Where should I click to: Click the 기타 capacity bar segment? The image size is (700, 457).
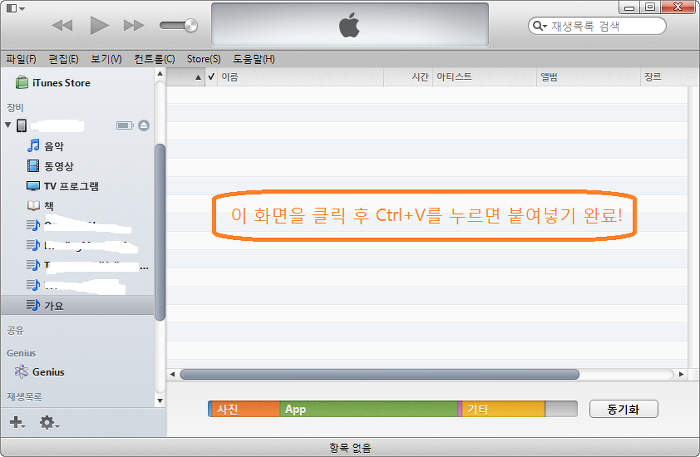(x=503, y=409)
